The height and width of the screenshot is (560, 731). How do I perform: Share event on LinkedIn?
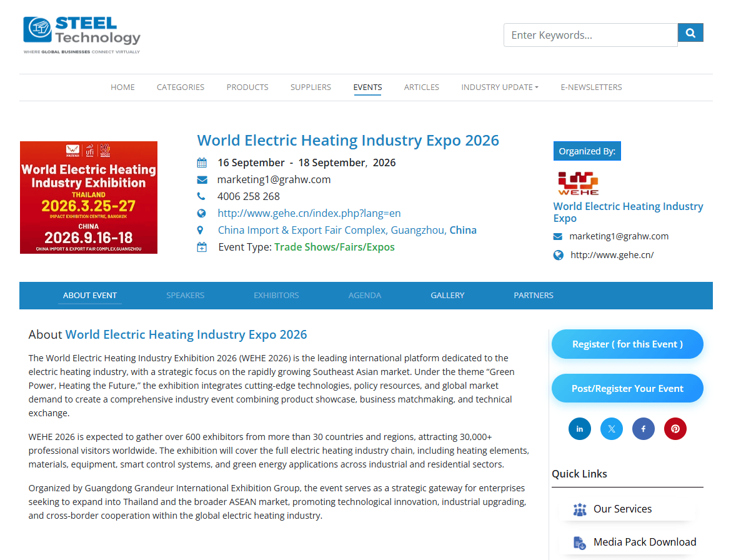pos(579,429)
